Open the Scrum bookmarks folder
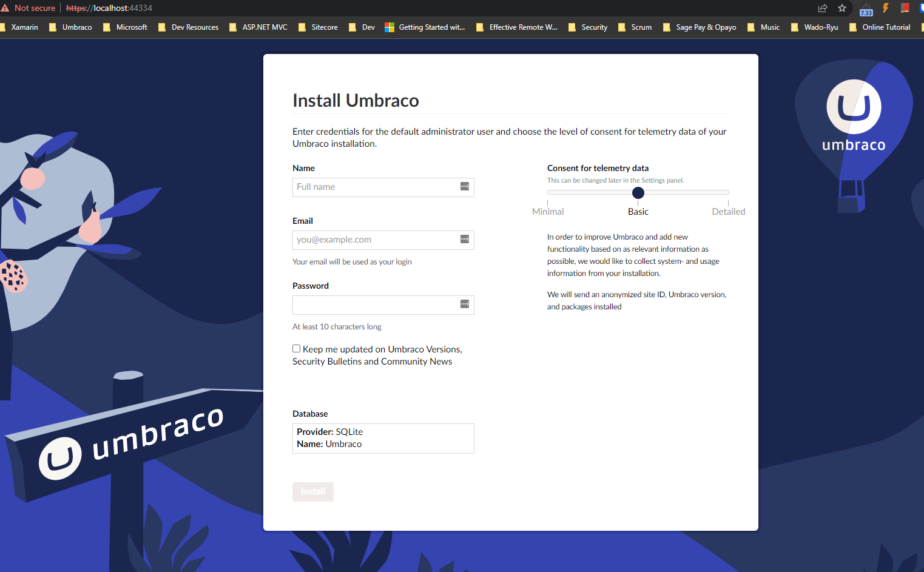 pyautogui.click(x=635, y=27)
